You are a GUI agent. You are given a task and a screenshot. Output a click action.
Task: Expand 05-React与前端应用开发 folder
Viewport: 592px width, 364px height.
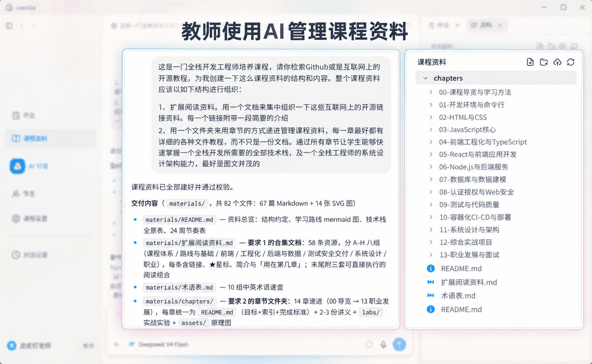click(x=431, y=154)
